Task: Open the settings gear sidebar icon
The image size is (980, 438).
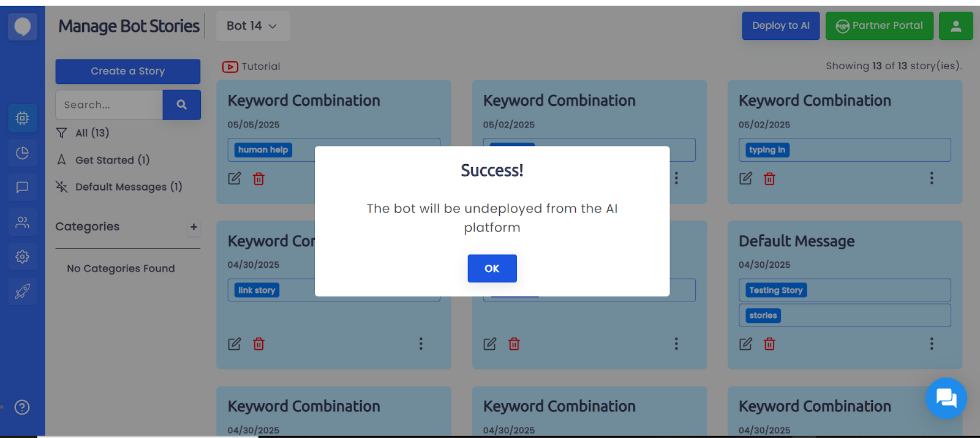Action: [22, 257]
